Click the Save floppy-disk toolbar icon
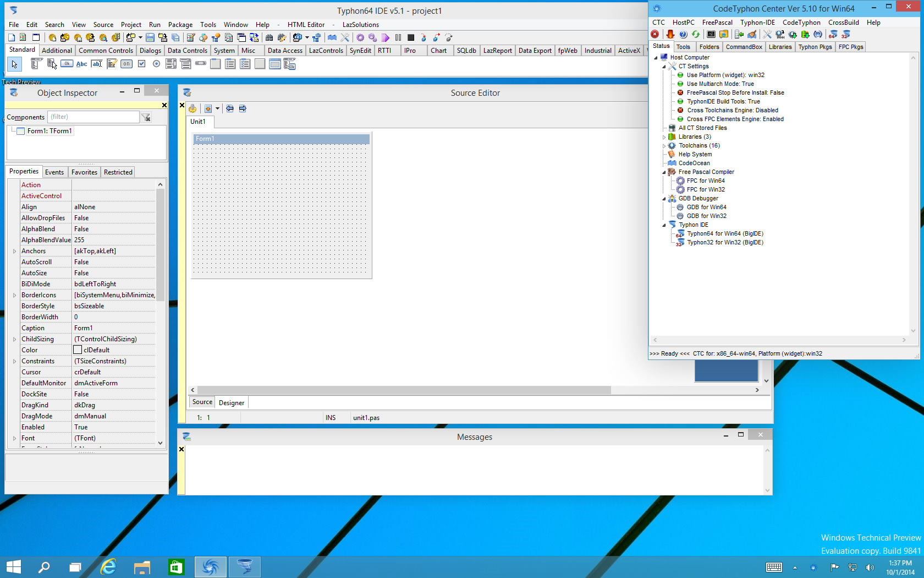 (150, 37)
